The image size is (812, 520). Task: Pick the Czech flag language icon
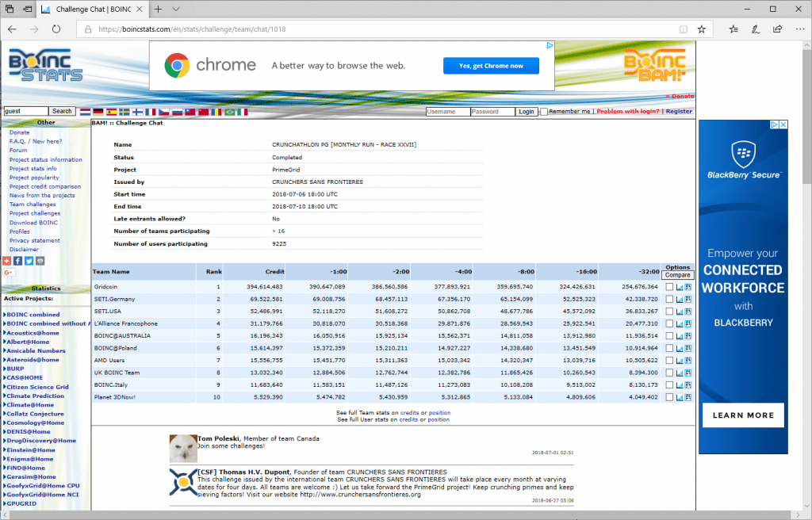[163, 111]
